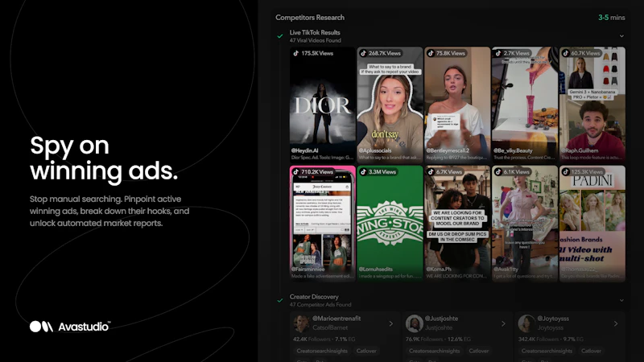The image size is (644, 362).
Task: Click Creatorsearchinsights tag on @Justjoshte card
Action: (435, 351)
